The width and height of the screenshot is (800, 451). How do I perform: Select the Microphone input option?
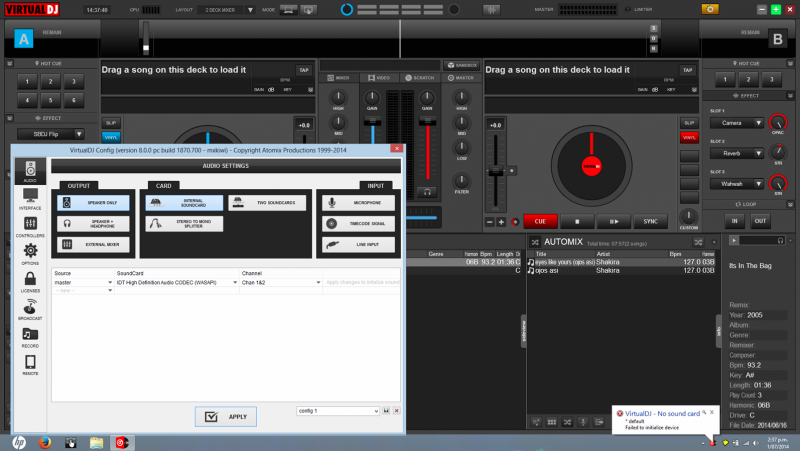358,202
